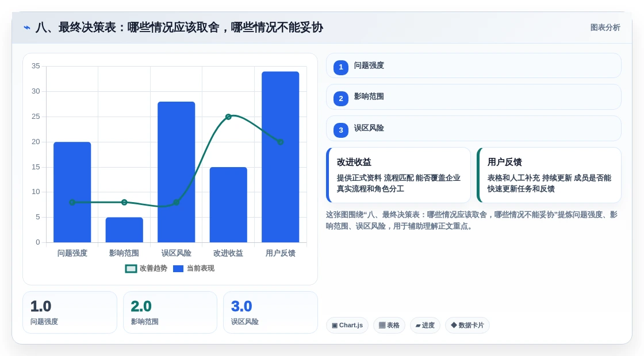Click the y-axis value 35
This screenshot has height=356, width=644.
tap(36, 66)
